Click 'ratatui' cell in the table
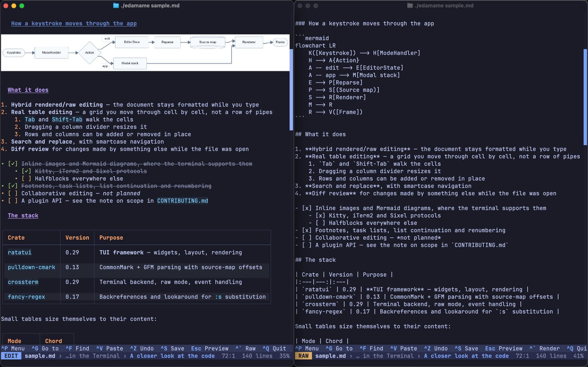The image size is (588, 367). 20,252
